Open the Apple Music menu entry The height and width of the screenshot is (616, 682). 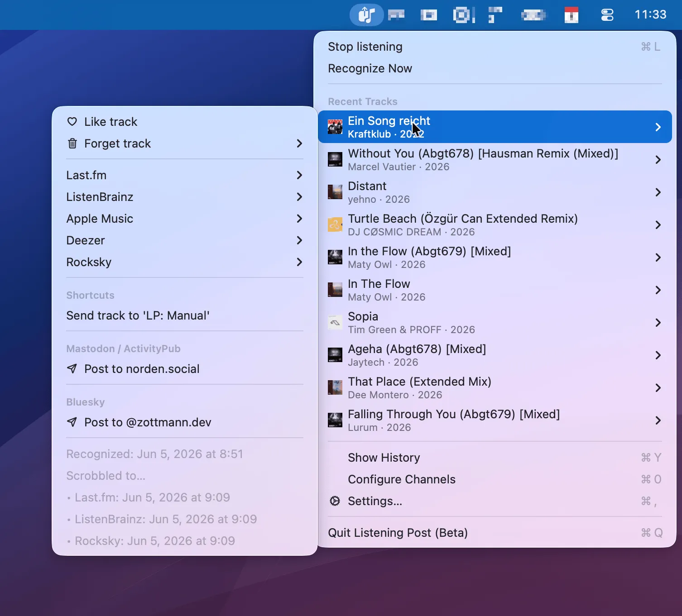pos(185,219)
